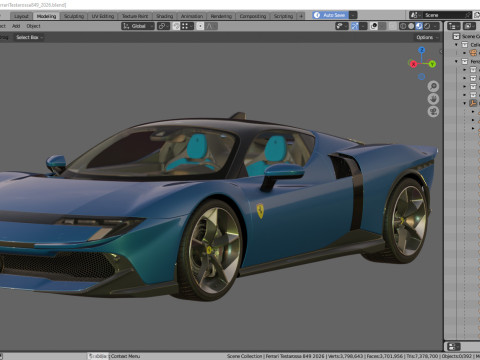Open the gizmo options dropdown arrow

363,26
